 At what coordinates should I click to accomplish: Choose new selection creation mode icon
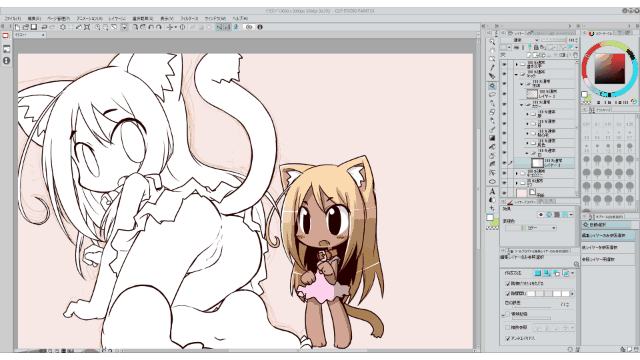[x=538, y=273]
